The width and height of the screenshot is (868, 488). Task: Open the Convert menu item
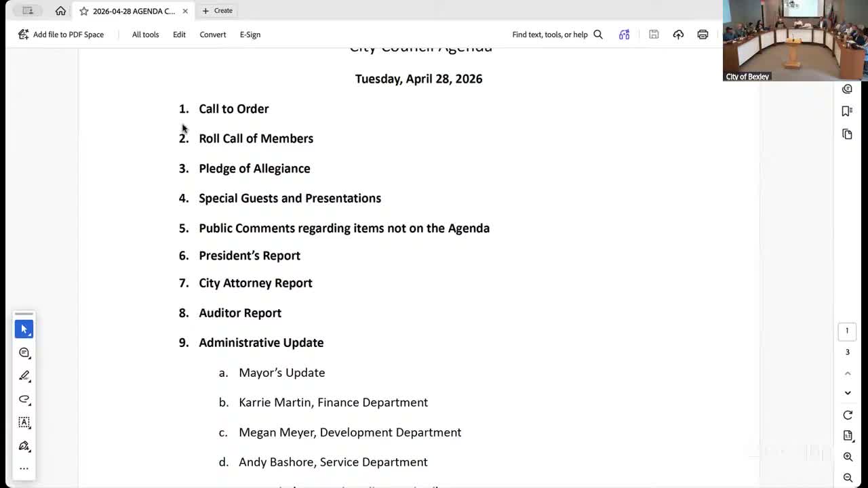pyautogui.click(x=212, y=35)
